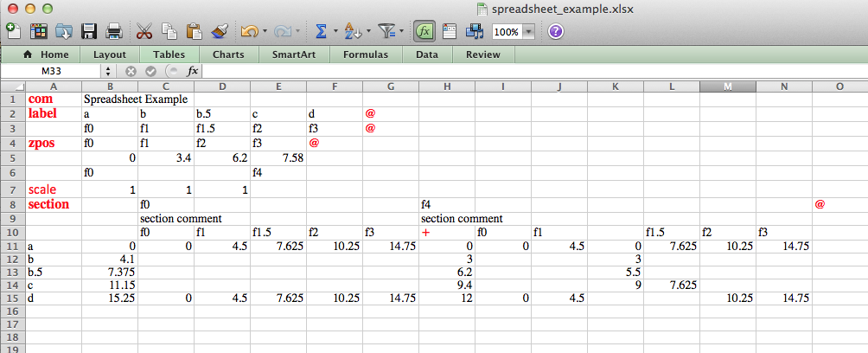This screenshot has height=353, width=868.
Task: Open templates gallery icon in toolbar
Action: (x=39, y=31)
